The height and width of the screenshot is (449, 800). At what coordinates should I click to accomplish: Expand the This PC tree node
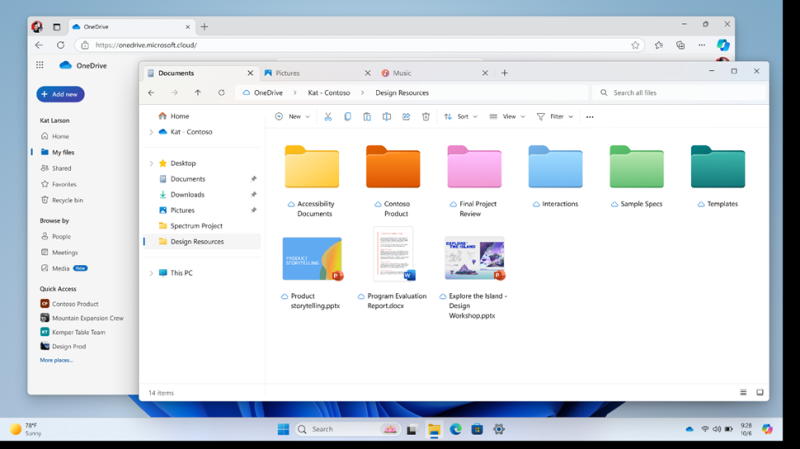tap(151, 273)
